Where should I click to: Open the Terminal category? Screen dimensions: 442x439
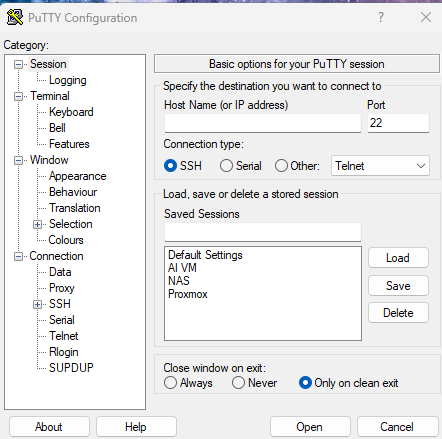point(50,96)
